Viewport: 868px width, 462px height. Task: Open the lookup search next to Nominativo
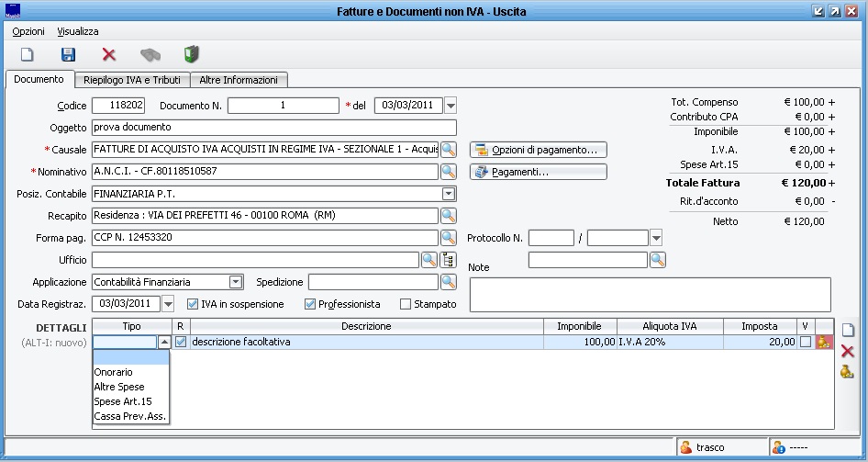click(x=448, y=171)
